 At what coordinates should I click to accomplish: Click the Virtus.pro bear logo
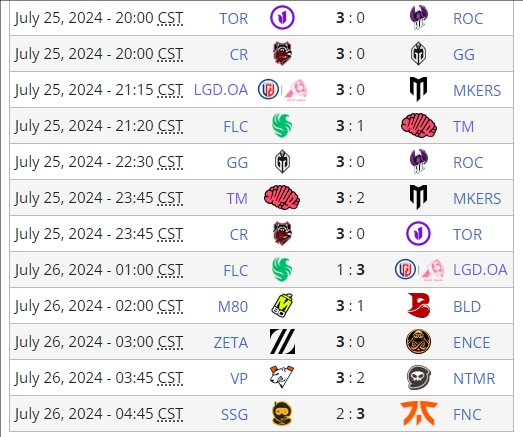[282, 377]
